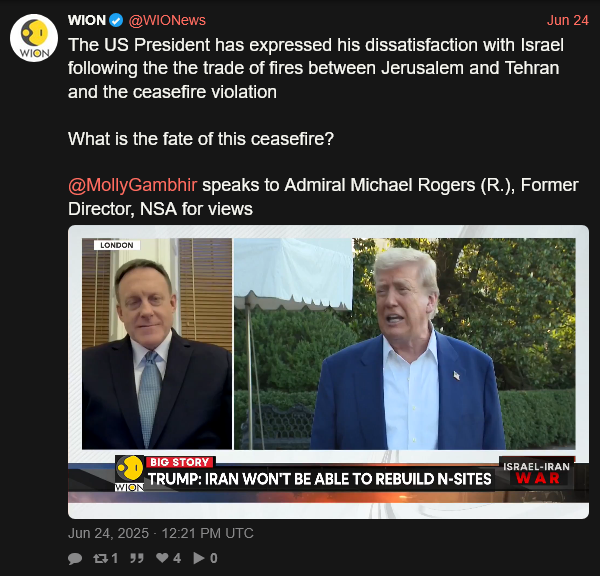Click the reply speech bubble icon
Screen dimensions: 600x576
[x=75, y=558]
